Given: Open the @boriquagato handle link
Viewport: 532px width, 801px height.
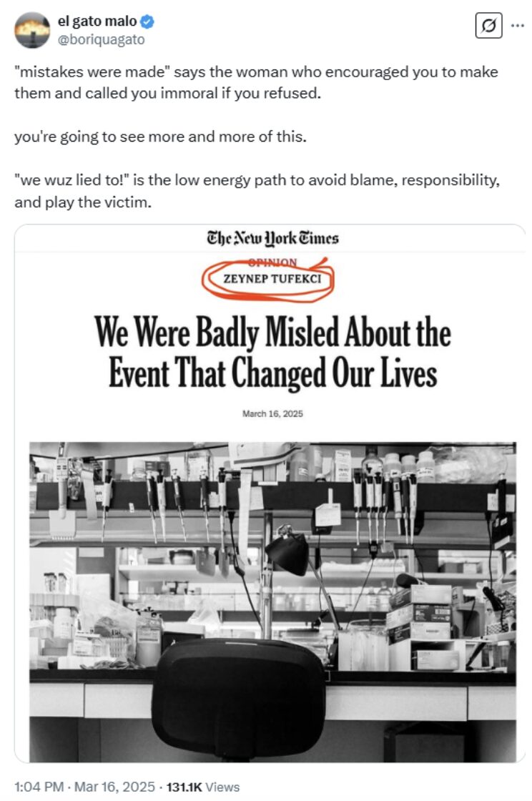Looking at the screenshot, I should coord(101,40).
